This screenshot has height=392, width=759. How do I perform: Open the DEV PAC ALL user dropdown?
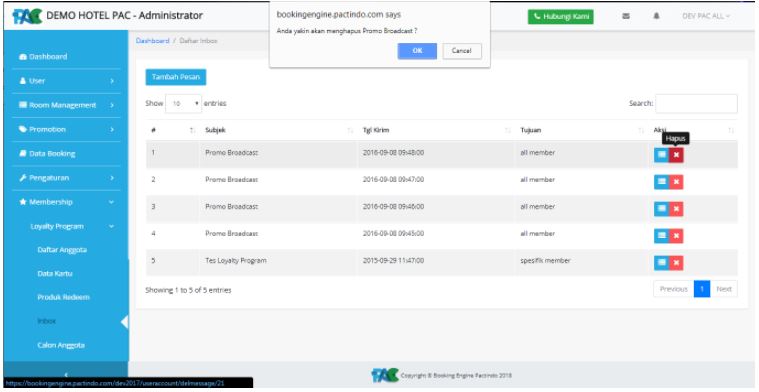[706, 16]
